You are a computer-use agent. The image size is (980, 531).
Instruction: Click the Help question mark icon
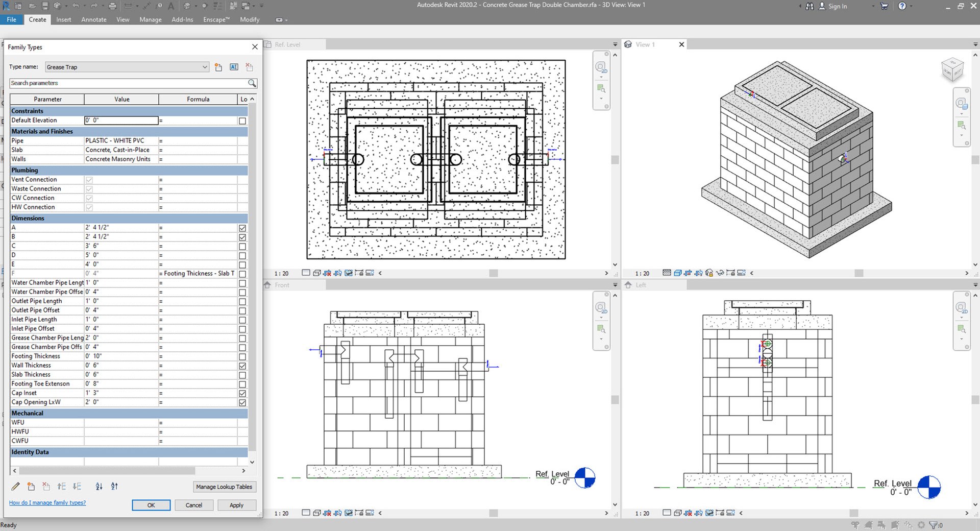click(902, 6)
